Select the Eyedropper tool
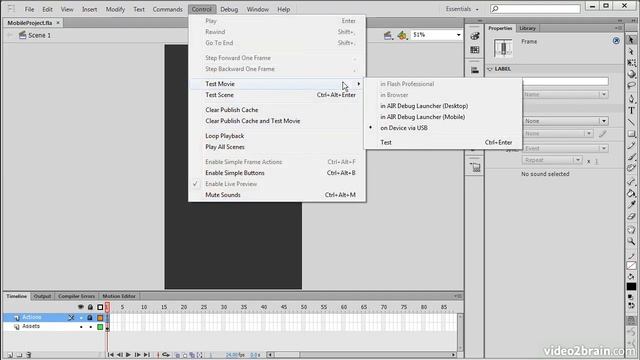 pos(631,204)
